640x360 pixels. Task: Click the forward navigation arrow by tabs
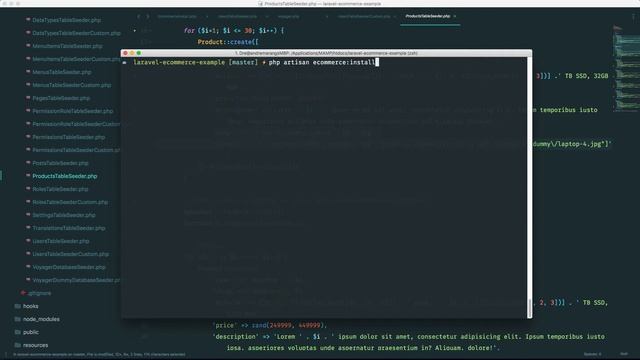(x=148, y=16)
